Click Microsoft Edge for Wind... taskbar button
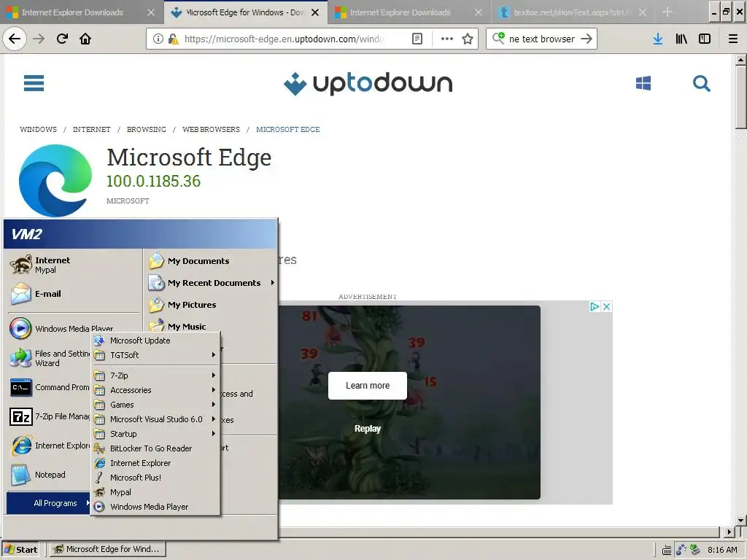 pos(107,549)
